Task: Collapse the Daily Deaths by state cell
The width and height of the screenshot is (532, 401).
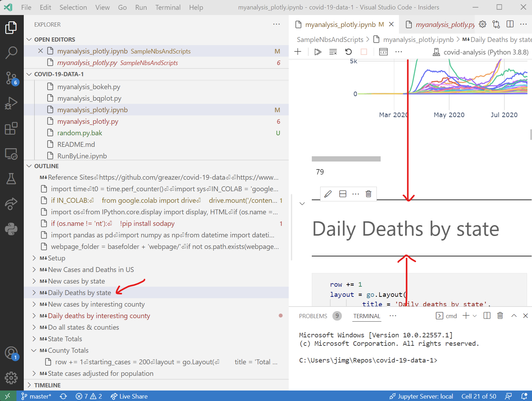Action: coord(302,203)
